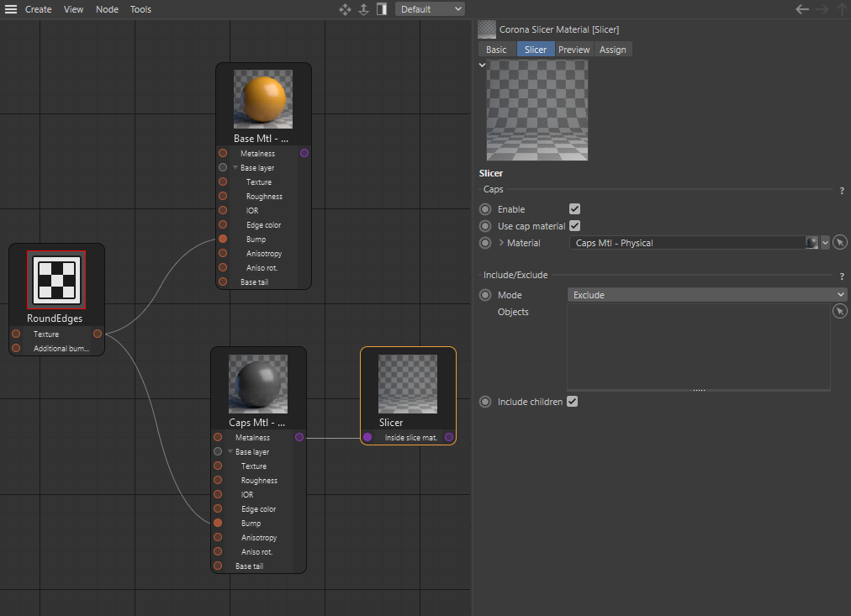851x616 pixels.
Task: Switch to the Preview tab
Action: click(x=573, y=50)
